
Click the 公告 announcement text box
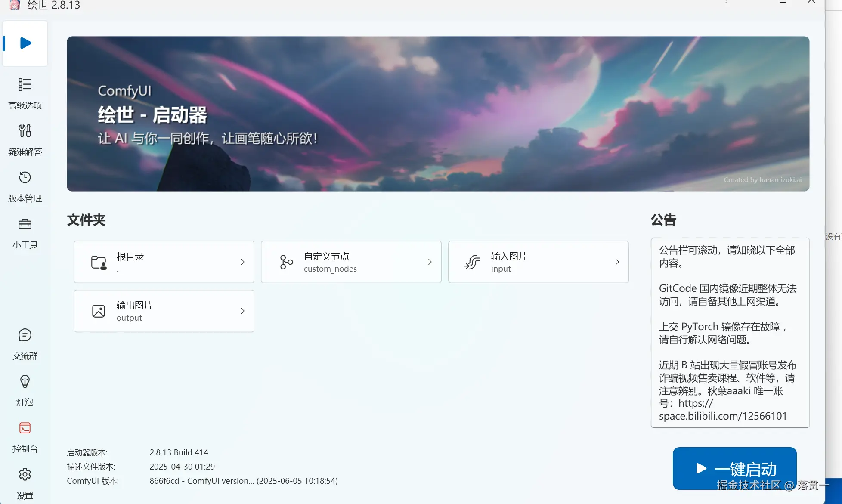[x=730, y=332]
